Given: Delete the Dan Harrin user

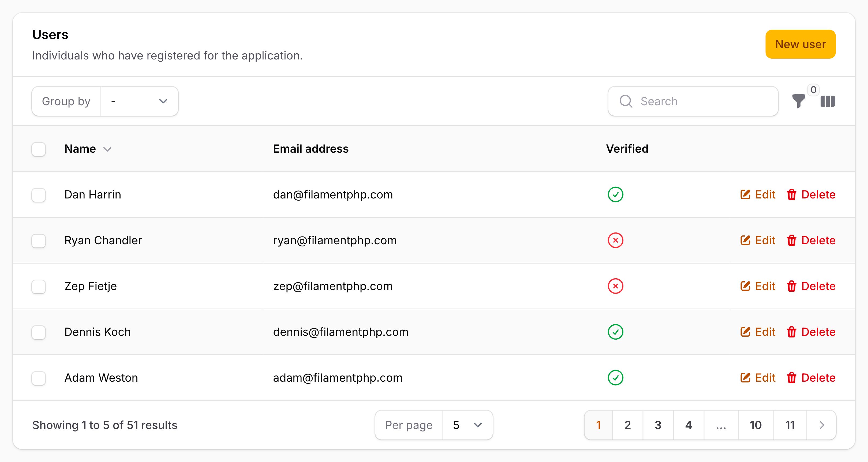Looking at the screenshot, I should 811,194.
